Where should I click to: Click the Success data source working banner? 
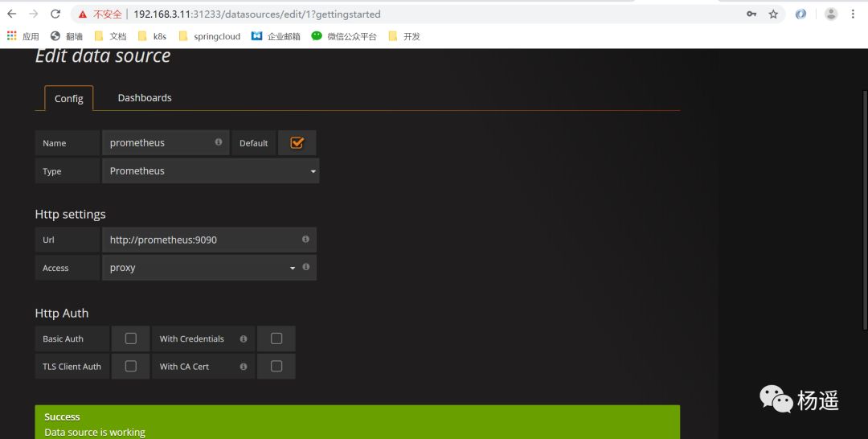point(357,422)
